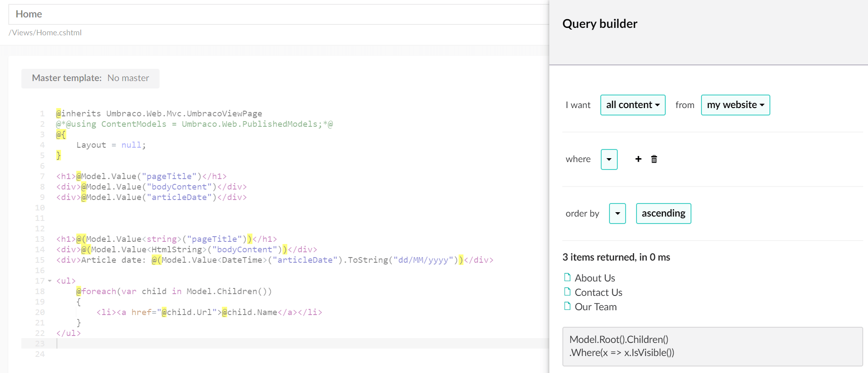Click line 1 @inherits code text

pyautogui.click(x=159, y=114)
